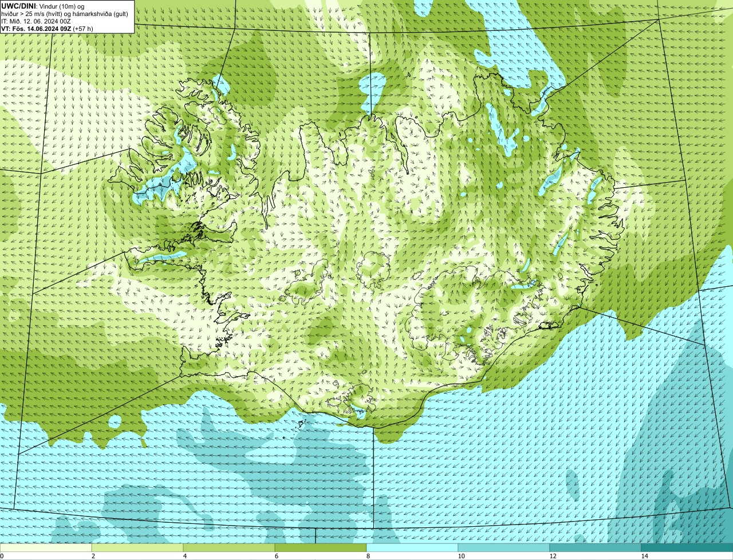
Task: Select the 0–2 m/s pale yellow scale segment
Action: [x=46, y=547]
